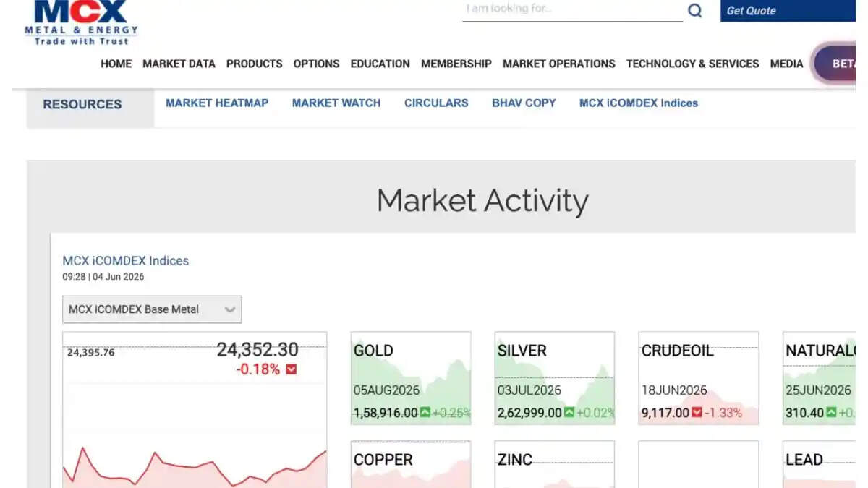Click the GOLD price 1,58,916.00

386,413
